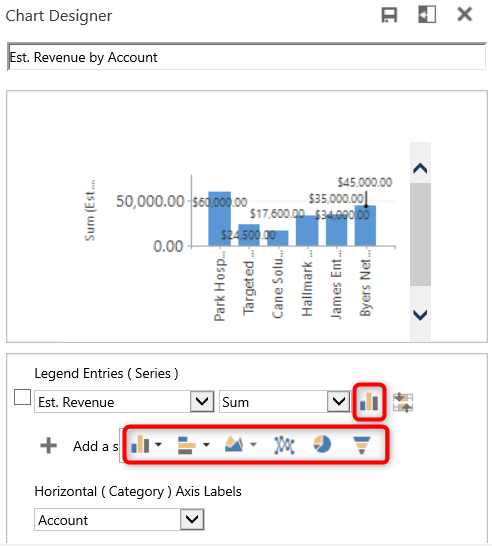This screenshot has width=492, height=546.
Task: Click the chart preview scroll up arrow
Action: [420, 169]
